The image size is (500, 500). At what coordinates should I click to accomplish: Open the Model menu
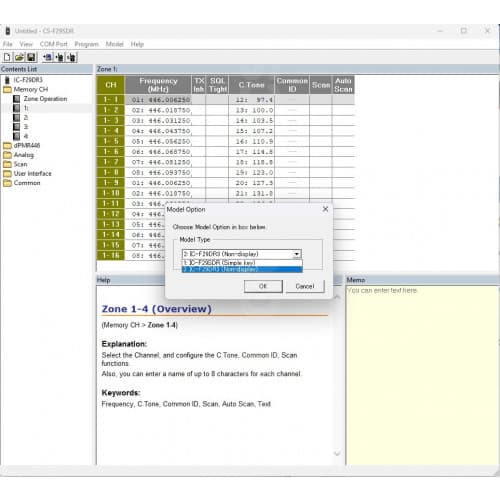pyautogui.click(x=114, y=44)
